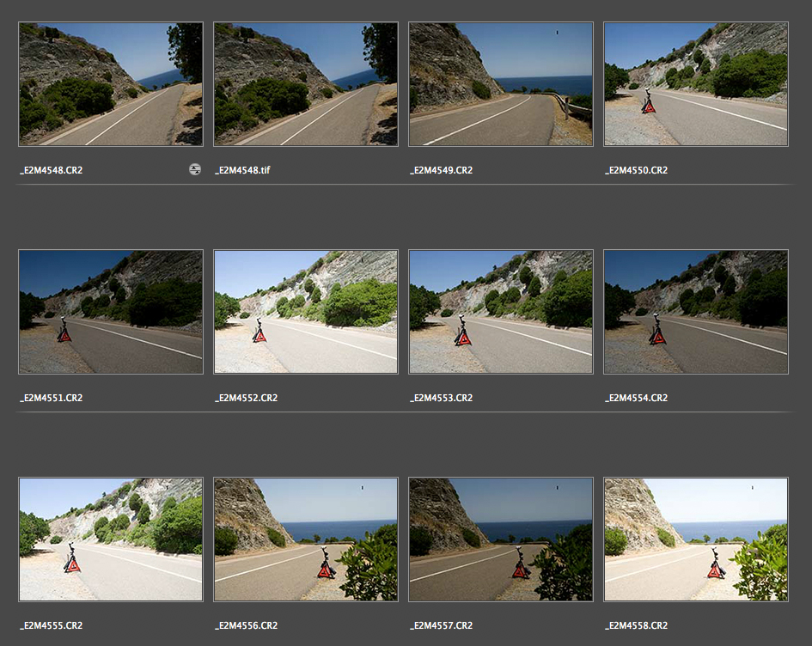812x646 pixels.
Task: Click the _E2M4558.CR2 filename text
Action: (636, 626)
